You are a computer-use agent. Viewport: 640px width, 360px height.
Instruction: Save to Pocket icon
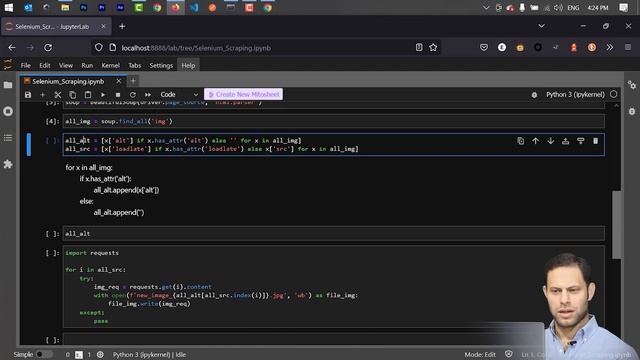484,48
